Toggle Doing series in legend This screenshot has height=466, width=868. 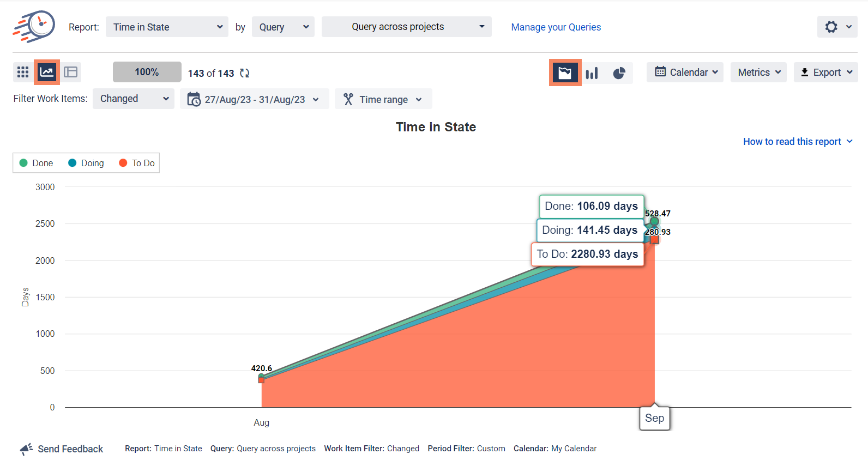[x=86, y=163]
